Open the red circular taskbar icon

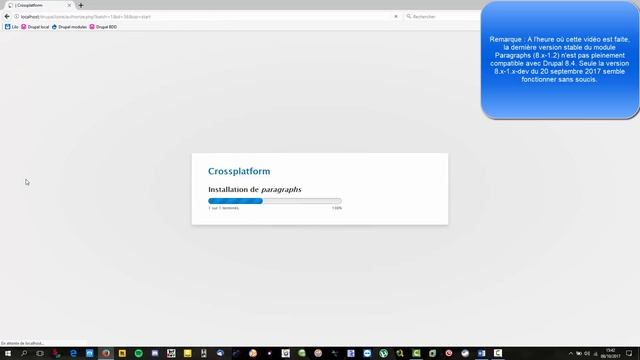pos(449,353)
